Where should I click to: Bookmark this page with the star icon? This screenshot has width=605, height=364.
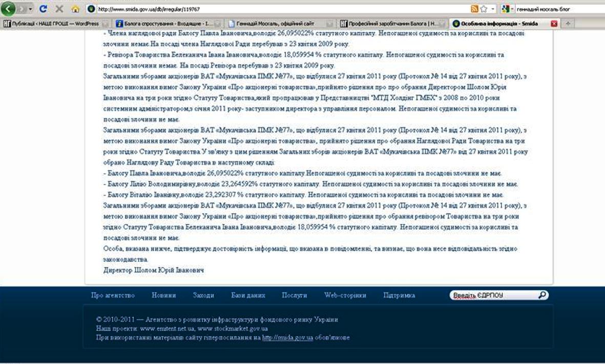coord(484,9)
